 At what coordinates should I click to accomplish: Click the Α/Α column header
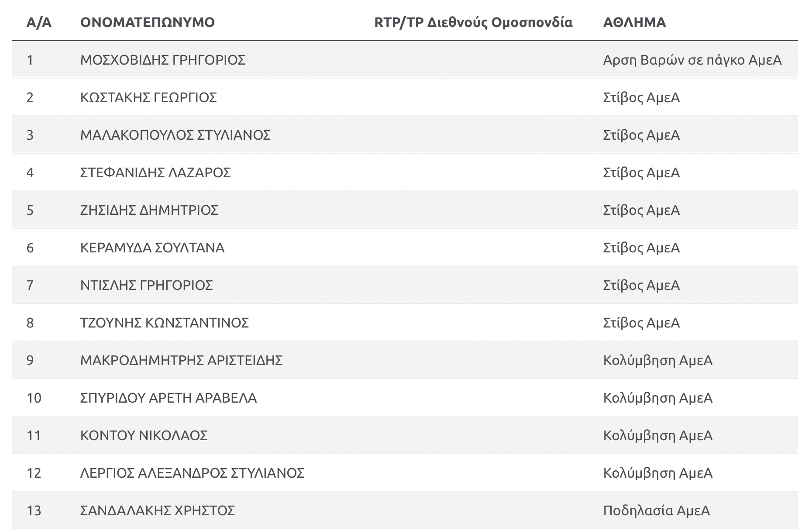(39, 22)
